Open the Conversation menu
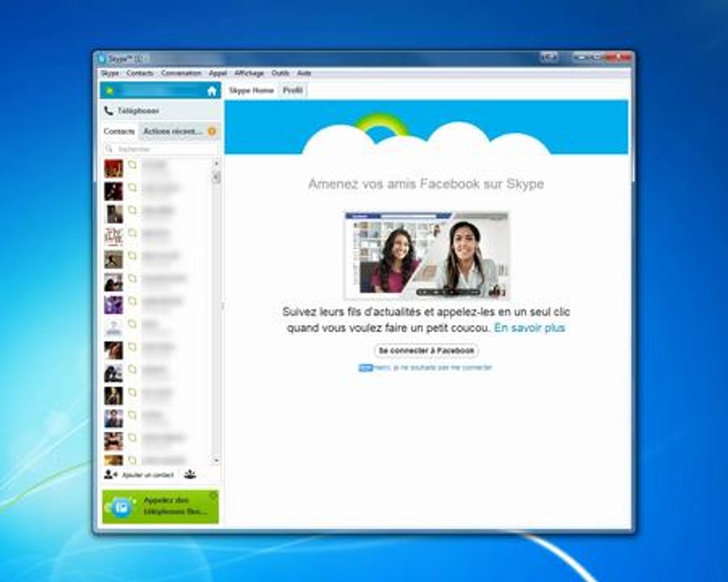Viewport: 728px width, 582px height. pyautogui.click(x=181, y=74)
